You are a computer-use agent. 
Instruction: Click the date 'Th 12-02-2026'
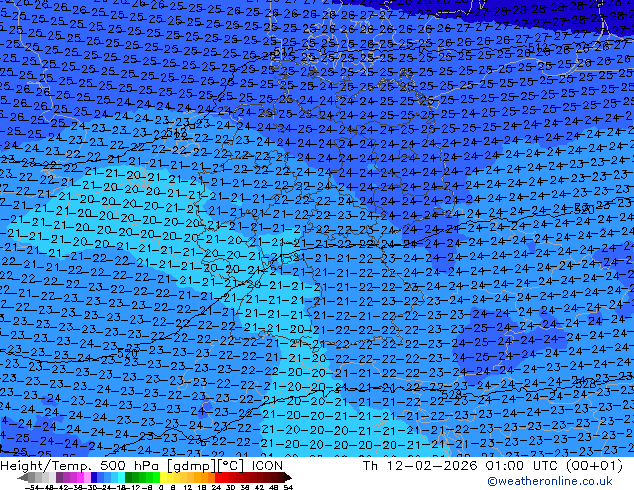click(x=420, y=466)
